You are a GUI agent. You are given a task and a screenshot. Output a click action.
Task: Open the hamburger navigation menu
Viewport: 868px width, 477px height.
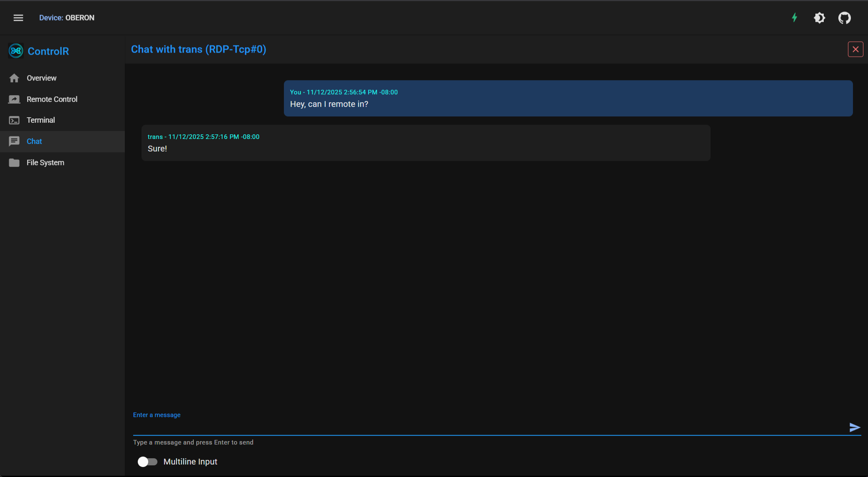[18, 18]
